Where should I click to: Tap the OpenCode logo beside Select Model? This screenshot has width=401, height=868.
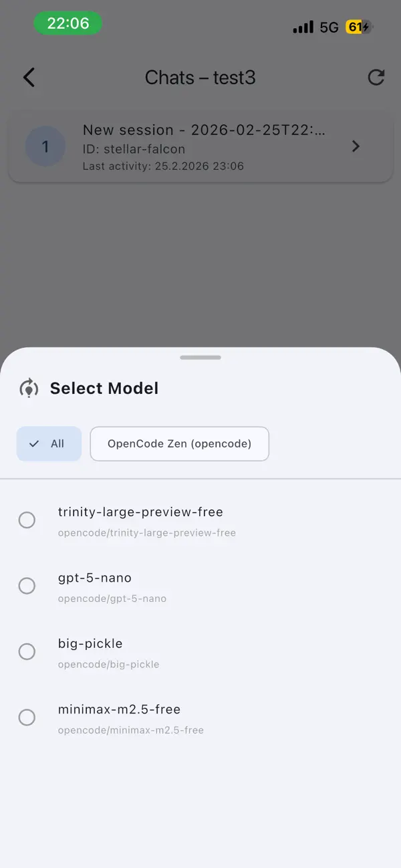coord(29,388)
